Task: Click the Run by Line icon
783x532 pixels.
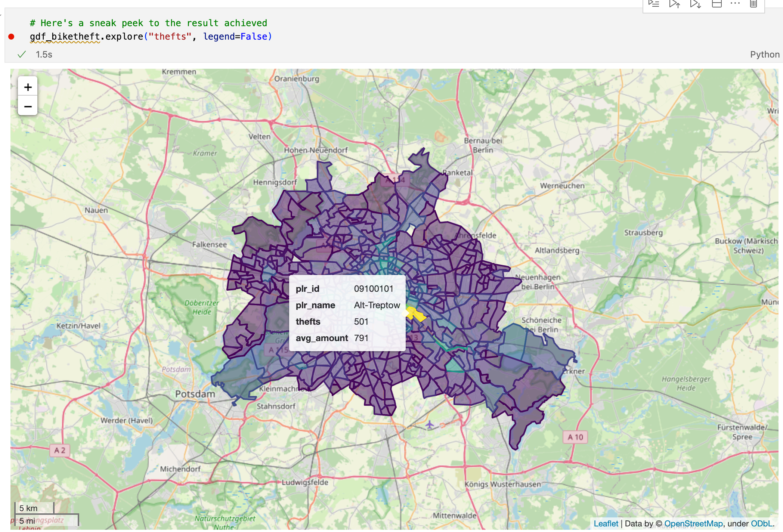Action: [x=653, y=4]
